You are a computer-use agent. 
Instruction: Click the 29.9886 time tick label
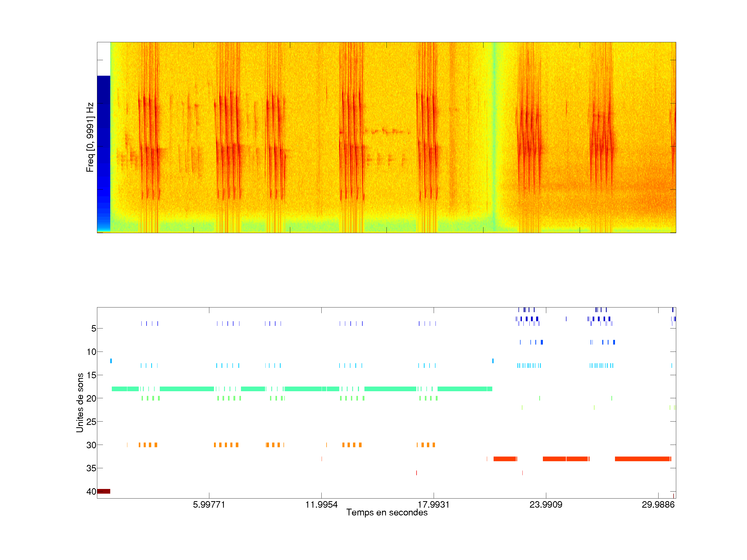click(658, 504)
